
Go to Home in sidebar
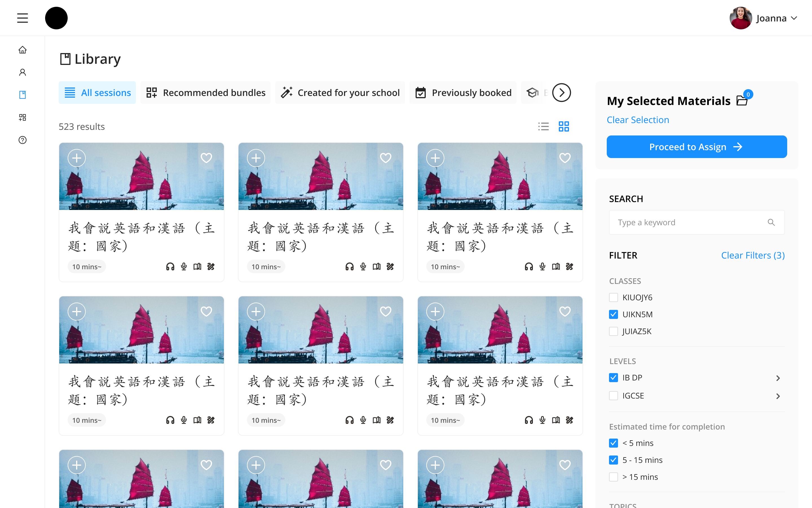tap(23, 50)
